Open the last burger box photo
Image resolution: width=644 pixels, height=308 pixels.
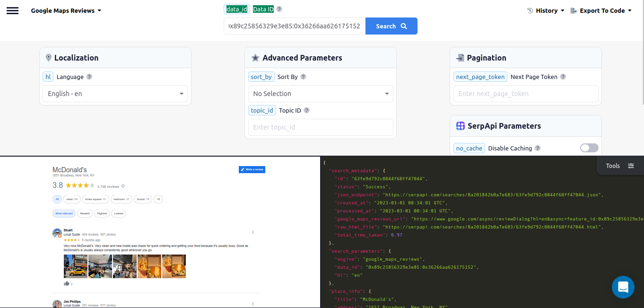[x=174, y=266]
